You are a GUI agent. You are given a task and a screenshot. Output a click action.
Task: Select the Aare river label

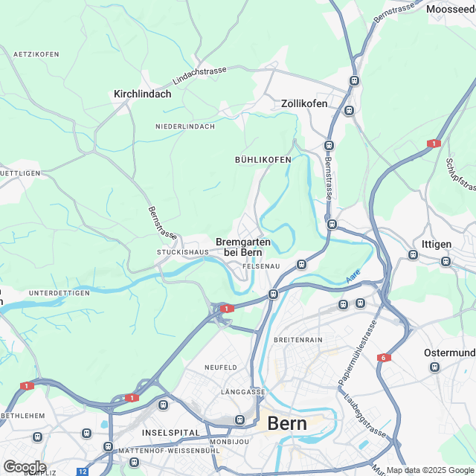coord(353,276)
